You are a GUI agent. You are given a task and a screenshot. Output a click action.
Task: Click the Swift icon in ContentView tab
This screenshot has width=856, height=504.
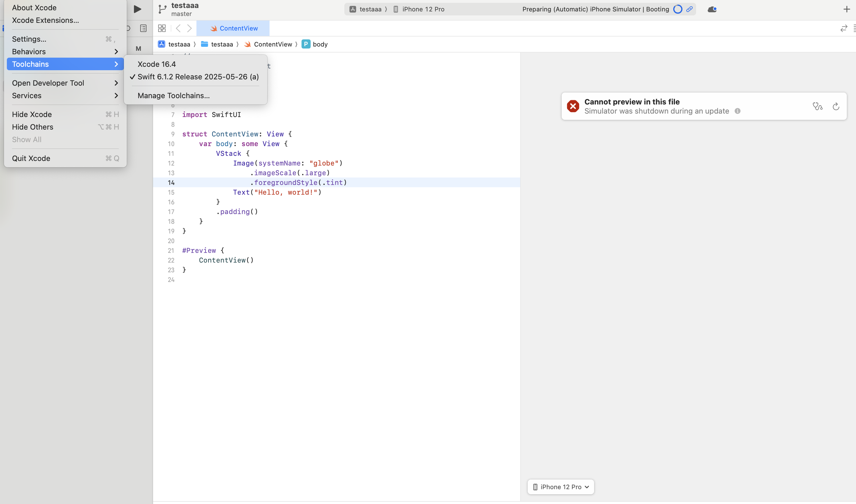pyautogui.click(x=214, y=29)
